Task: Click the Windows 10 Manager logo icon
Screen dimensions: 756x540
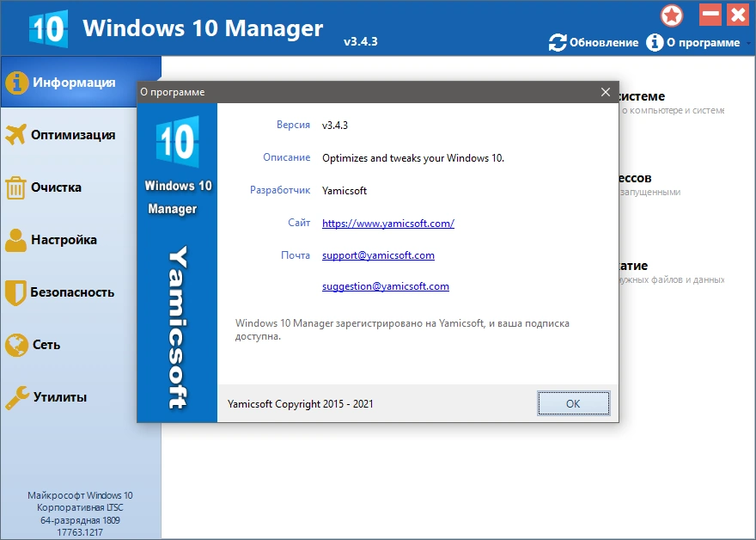Action: click(x=48, y=28)
